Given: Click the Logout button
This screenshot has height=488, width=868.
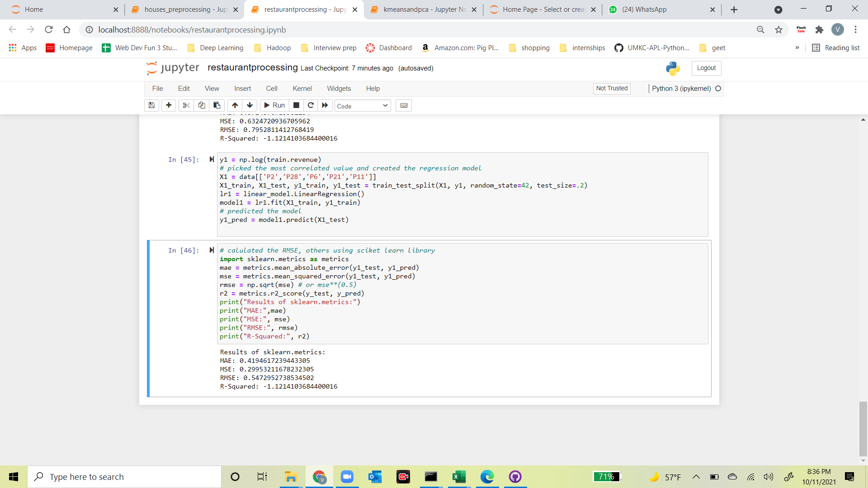Looking at the screenshot, I should coord(706,68).
